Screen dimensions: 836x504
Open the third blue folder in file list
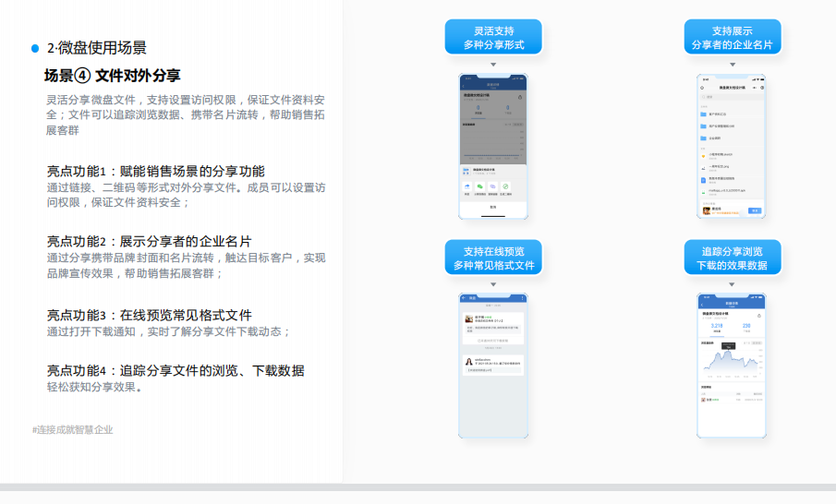click(x=704, y=138)
